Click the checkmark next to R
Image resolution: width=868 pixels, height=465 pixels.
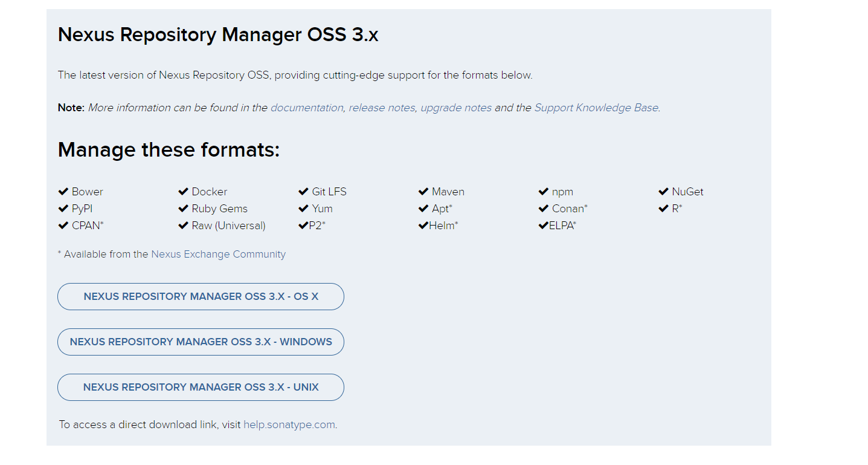click(663, 209)
